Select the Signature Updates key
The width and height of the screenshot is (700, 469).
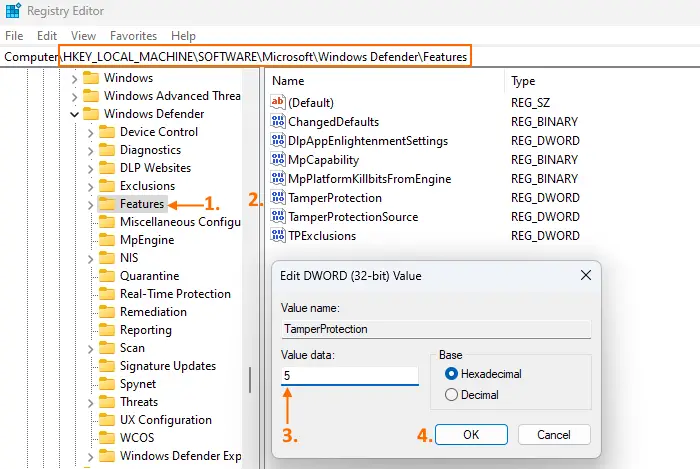(168, 366)
